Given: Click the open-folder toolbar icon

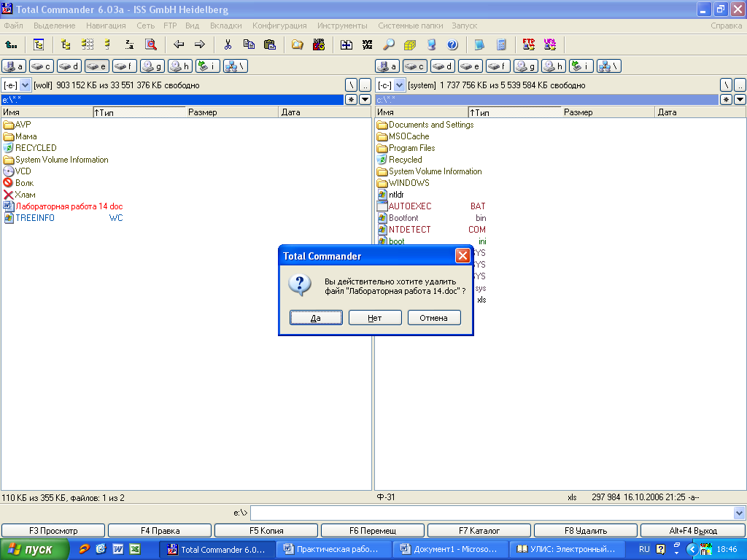Looking at the screenshot, I should click(x=298, y=44).
